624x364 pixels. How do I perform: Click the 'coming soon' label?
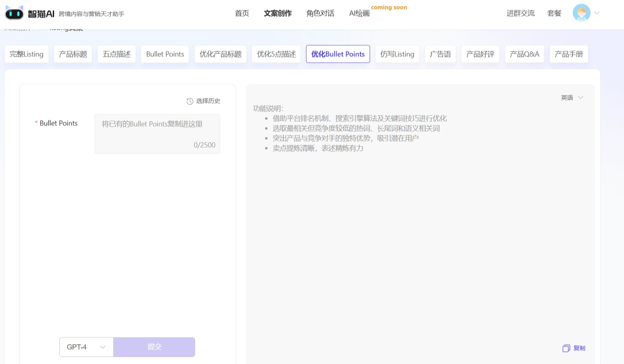tap(389, 7)
